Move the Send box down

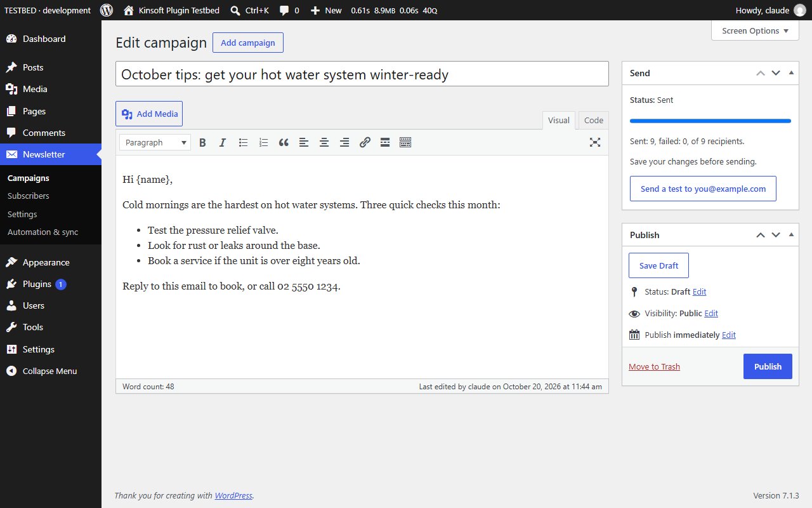[x=776, y=73]
